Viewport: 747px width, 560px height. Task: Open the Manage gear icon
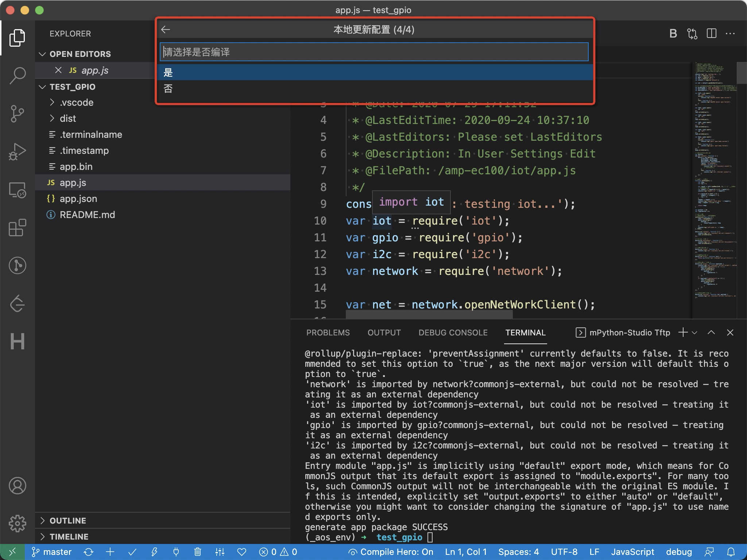[17, 524]
